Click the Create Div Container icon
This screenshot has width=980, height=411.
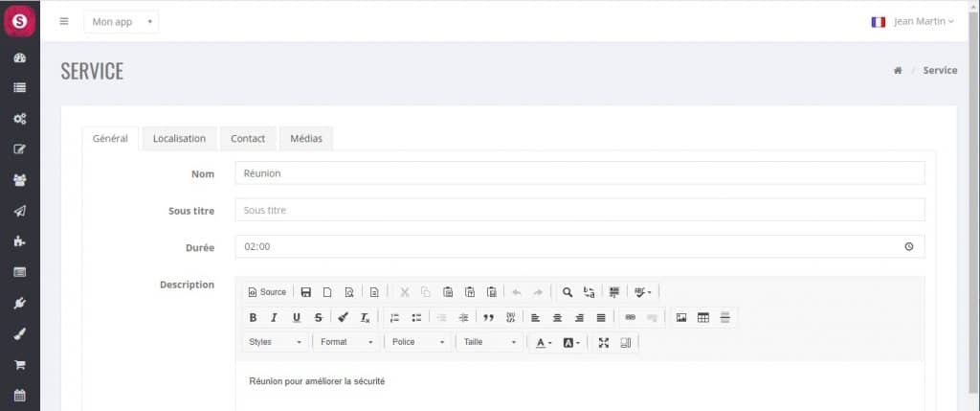[x=511, y=318]
